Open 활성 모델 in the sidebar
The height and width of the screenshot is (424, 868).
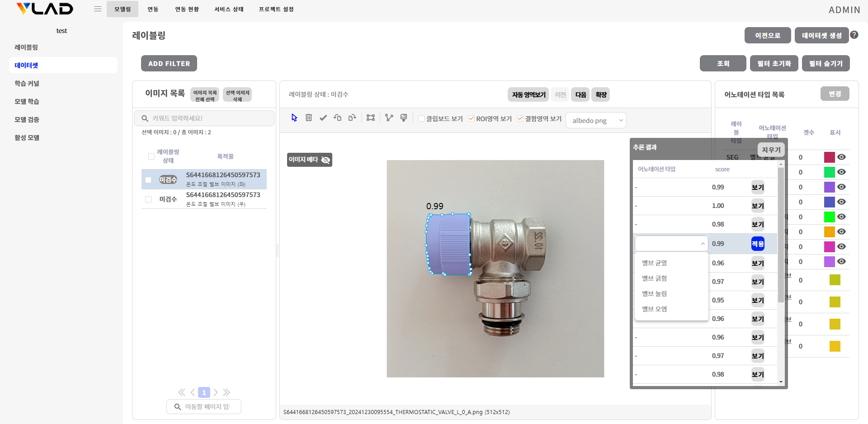click(63, 137)
